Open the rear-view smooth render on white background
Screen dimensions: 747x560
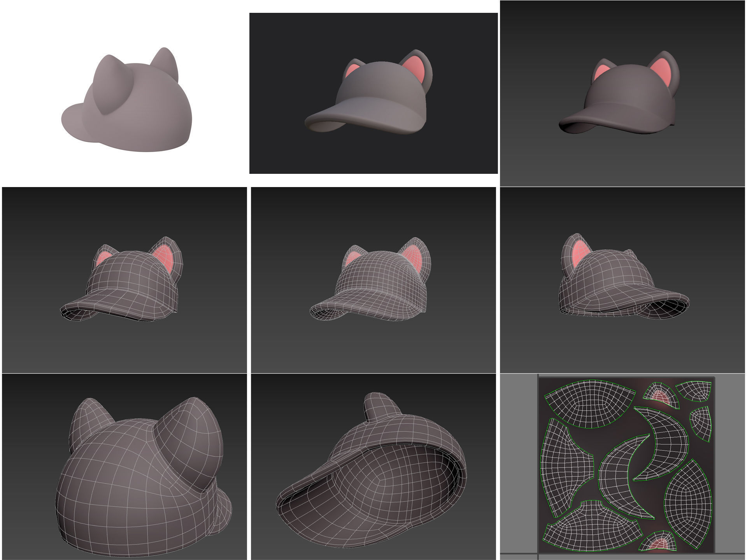124,93
